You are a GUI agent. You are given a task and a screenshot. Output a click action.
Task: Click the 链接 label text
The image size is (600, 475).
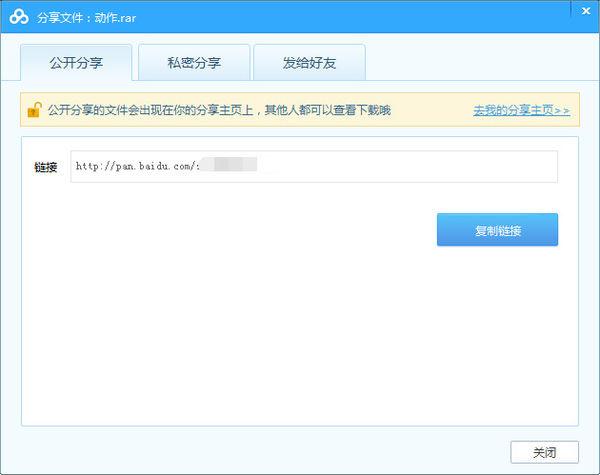pyautogui.click(x=46, y=167)
